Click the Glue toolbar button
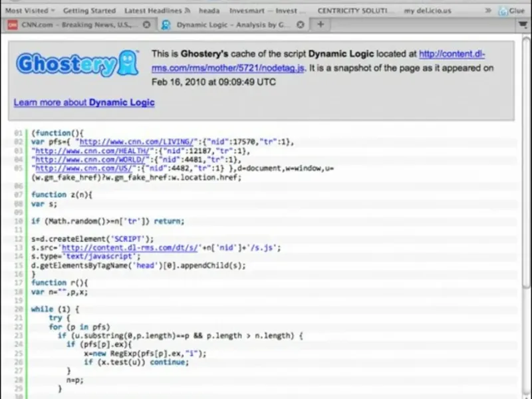532x399 pixels. [x=511, y=11]
